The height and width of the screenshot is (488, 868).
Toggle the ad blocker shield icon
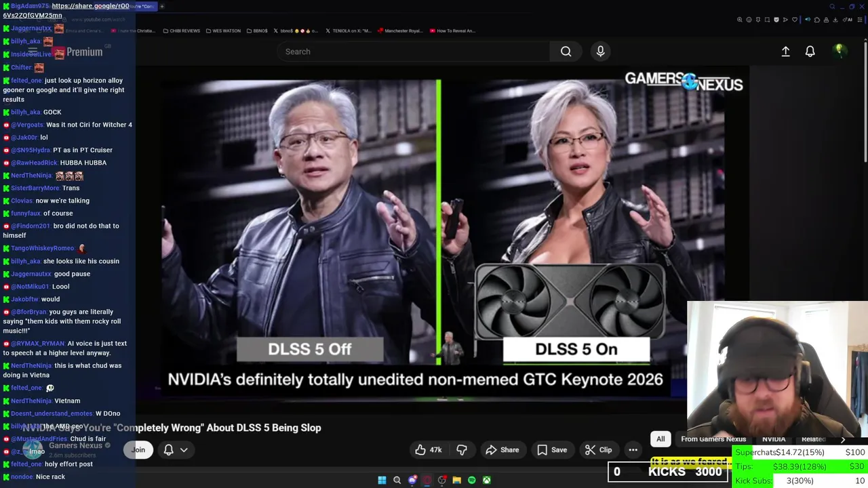click(x=776, y=20)
